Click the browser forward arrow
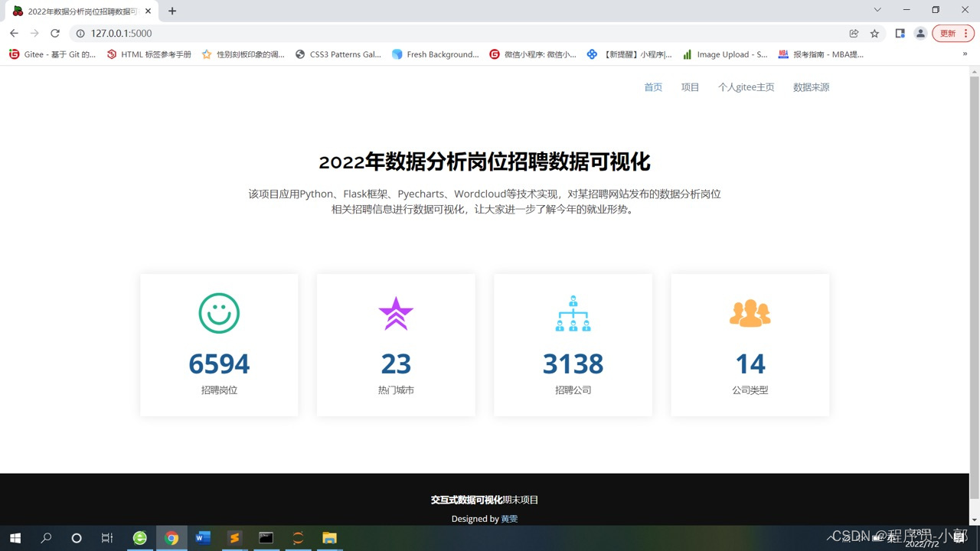 (34, 34)
